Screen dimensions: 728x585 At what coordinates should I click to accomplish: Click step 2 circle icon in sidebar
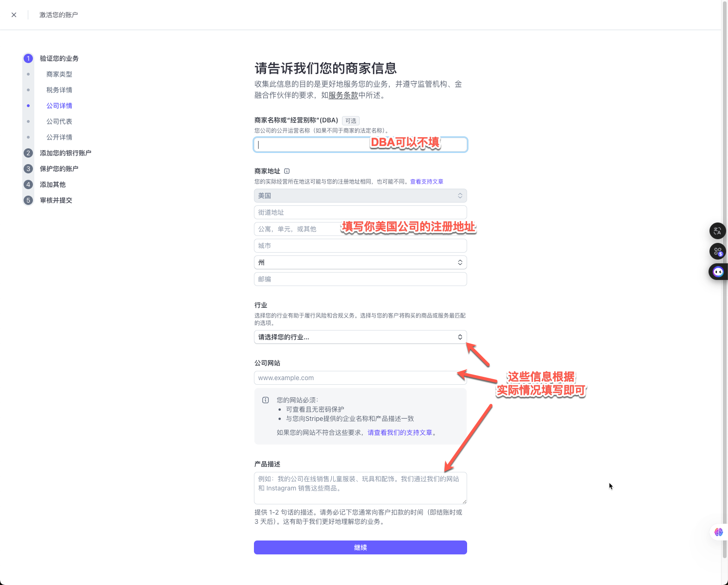pyautogui.click(x=28, y=153)
